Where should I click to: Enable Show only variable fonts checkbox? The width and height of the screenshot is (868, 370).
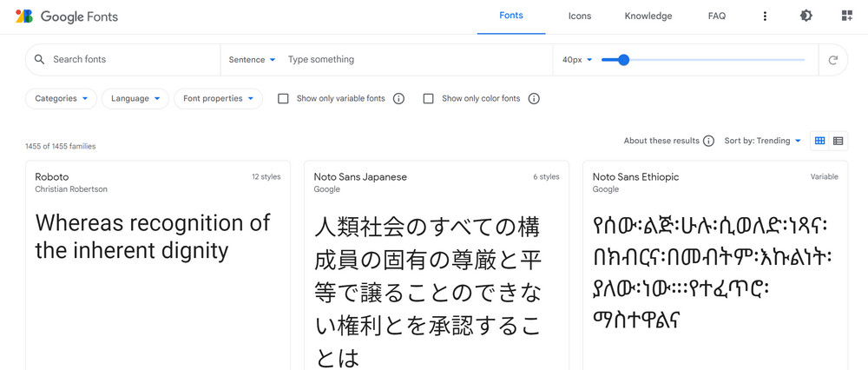[283, 99]
